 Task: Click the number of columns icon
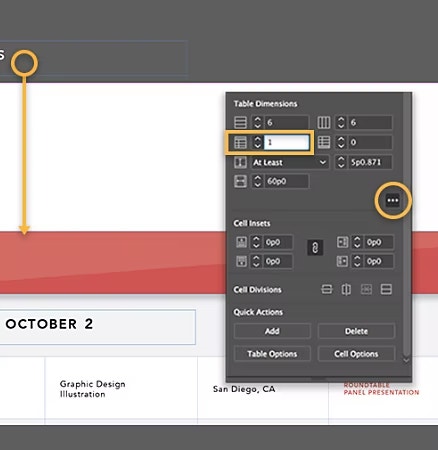coord(324,122)
